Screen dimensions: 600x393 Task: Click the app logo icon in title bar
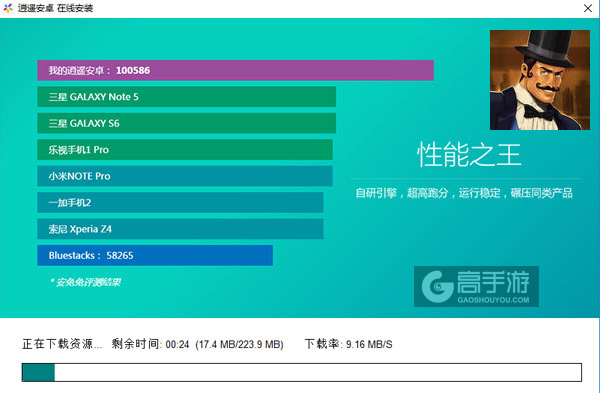(8, 8)
